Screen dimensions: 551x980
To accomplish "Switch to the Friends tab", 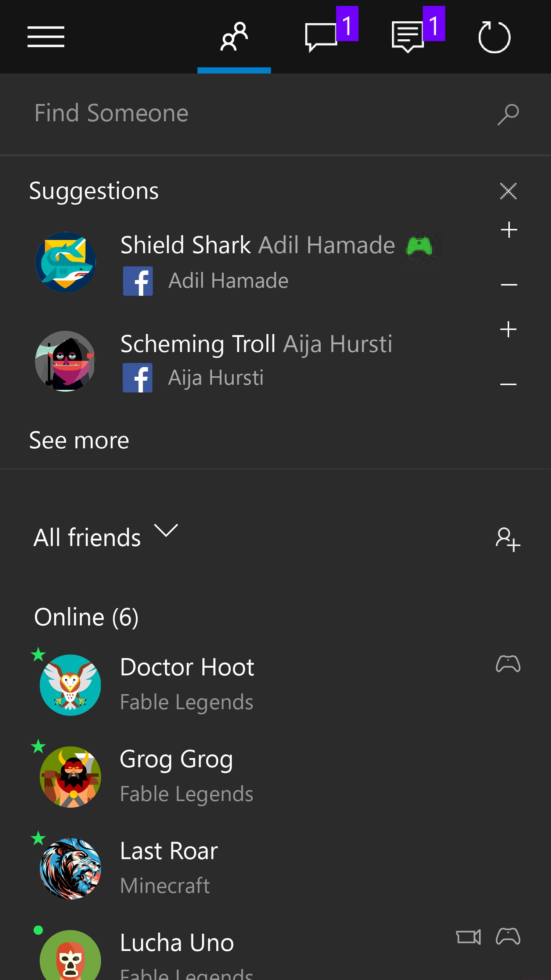I will (x=234, y=37).
